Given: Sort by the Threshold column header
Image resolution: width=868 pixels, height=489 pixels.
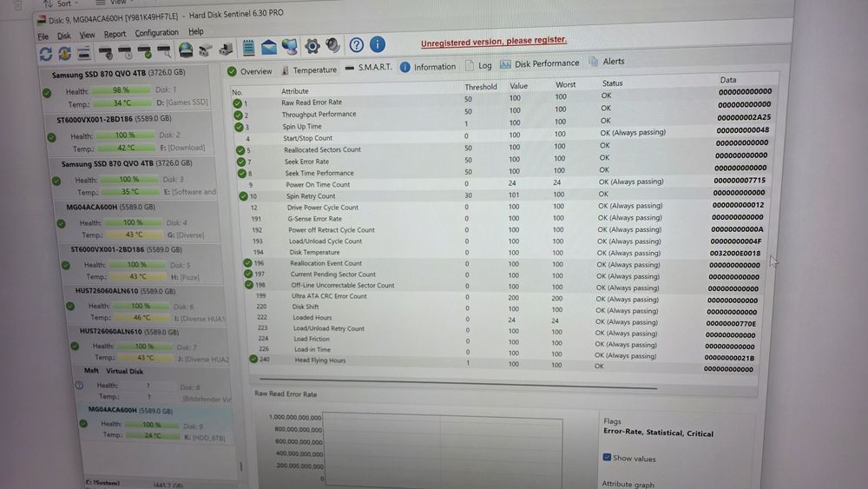Looking at the screenshot, I should 481,87.
